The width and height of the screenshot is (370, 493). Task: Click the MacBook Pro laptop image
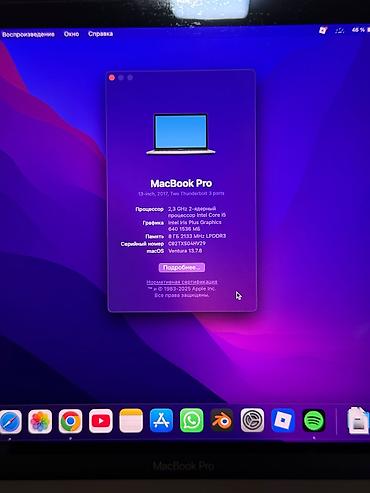(x=181, y=134)
